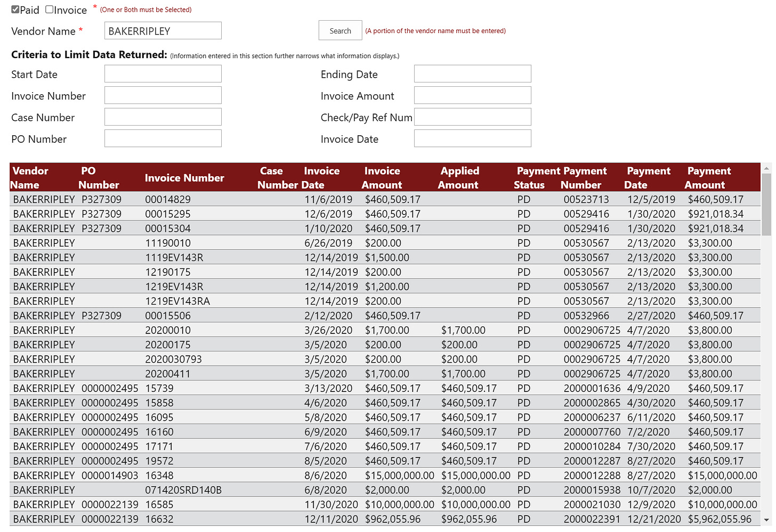Click invoice number 15739

pos(159,389)
